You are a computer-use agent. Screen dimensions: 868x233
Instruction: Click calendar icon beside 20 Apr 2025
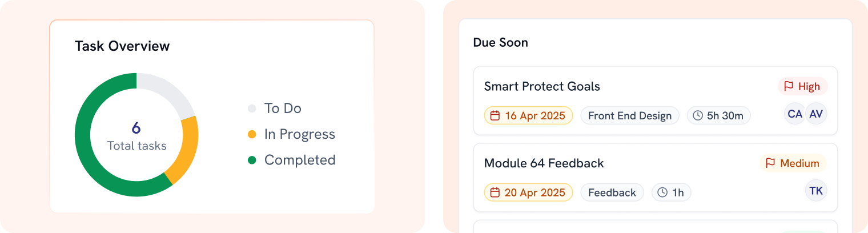pyautogui.click(x=495, y=192)
